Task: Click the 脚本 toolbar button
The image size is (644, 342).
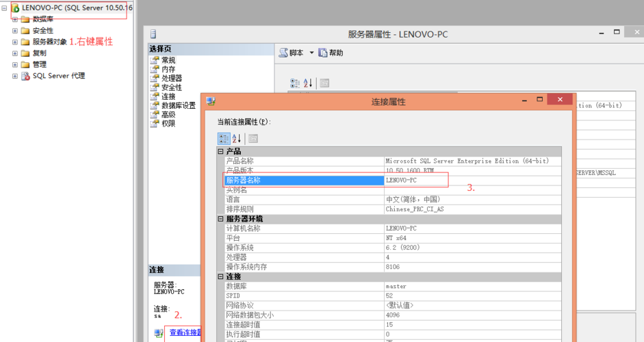Action: [x=291, y=53]
